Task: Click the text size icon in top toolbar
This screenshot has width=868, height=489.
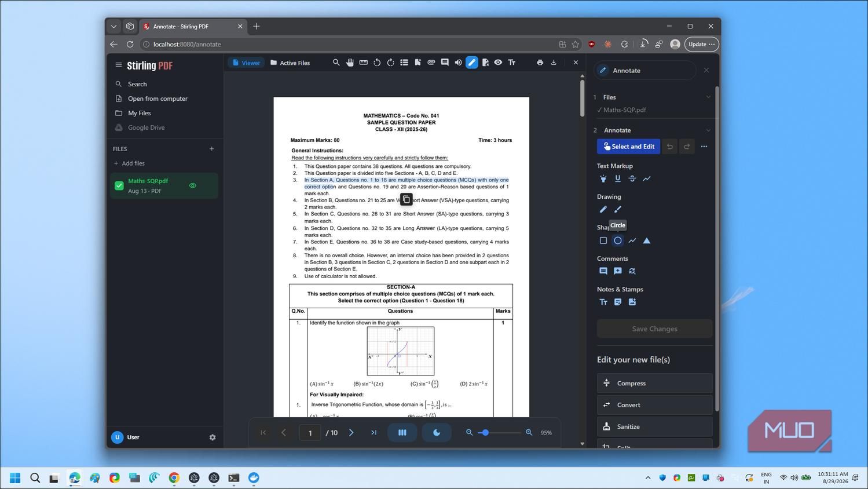Action: [x=512, y=63]
